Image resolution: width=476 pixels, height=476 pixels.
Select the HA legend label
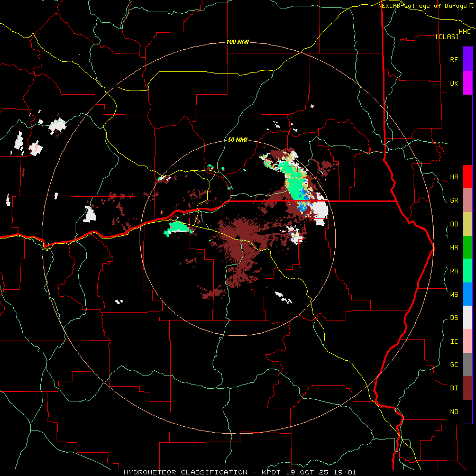pyautogui.click(x=454, y=177)
